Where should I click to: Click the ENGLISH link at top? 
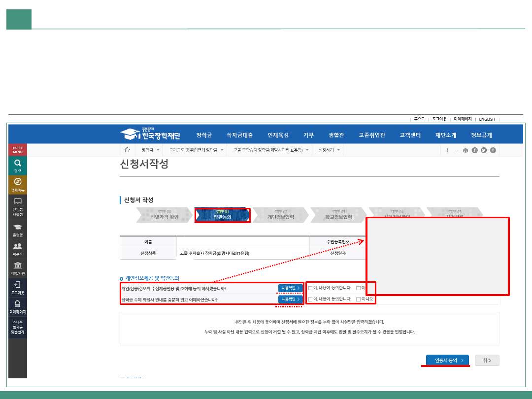pos(487,119)
